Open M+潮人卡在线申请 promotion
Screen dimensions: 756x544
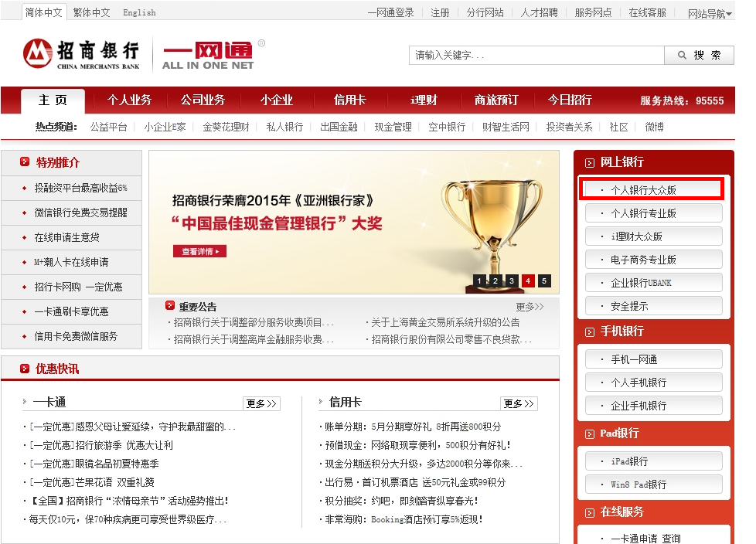71,262
